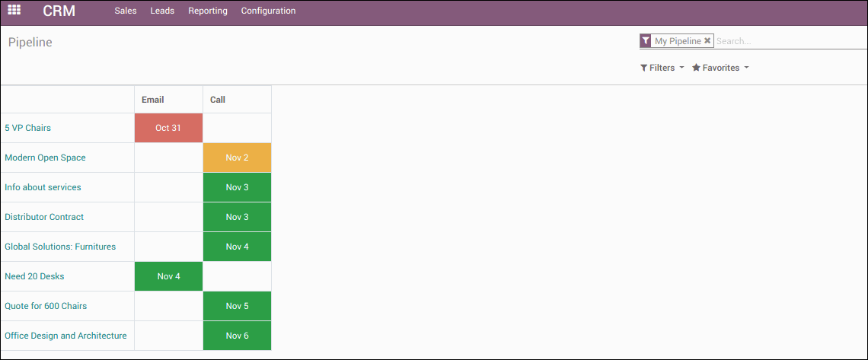868x360 pixels.
Task: Open the apps grid menu icon
Action: (14, 11)
